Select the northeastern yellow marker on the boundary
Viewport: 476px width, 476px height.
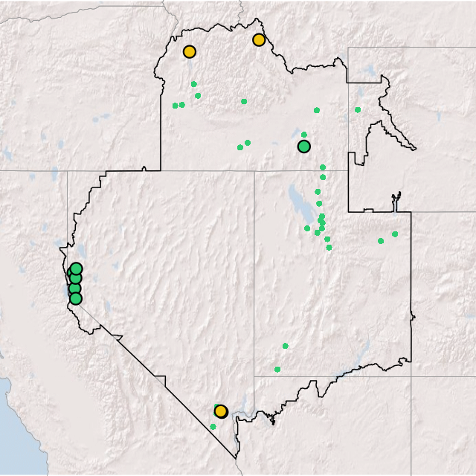coord(259,39)
